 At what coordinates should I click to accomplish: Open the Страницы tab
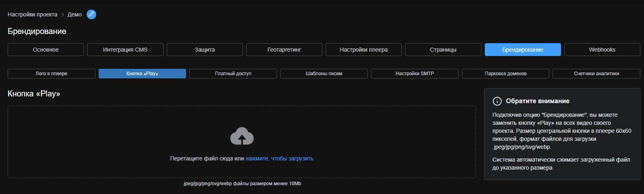click(443, 50)
